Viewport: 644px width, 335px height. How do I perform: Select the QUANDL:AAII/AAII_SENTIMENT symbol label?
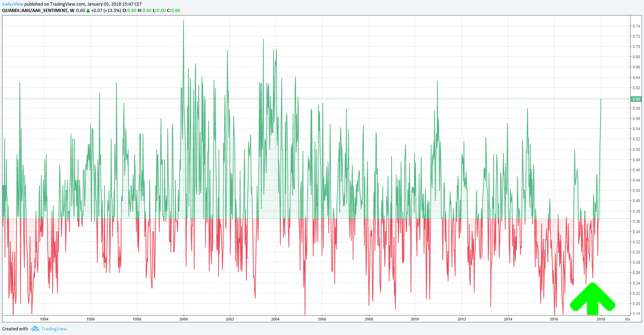(35, 11)
